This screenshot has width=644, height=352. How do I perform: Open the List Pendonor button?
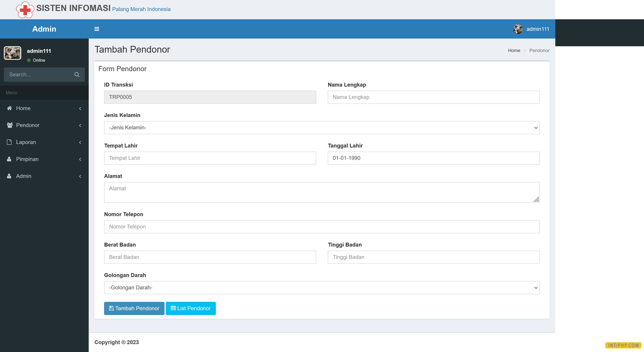191,308
